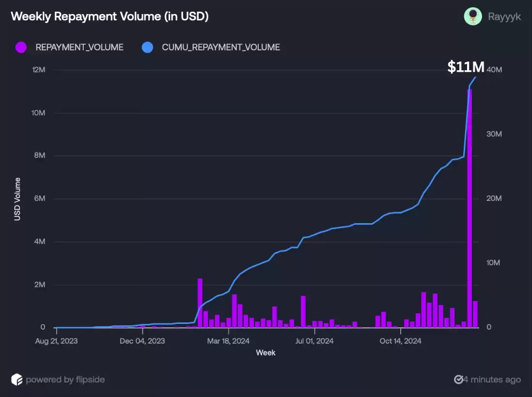The image size is (532, 397).
Task: Click the '2M' left axis tick label
Action: pyautogui.click(x=40, y=285)
